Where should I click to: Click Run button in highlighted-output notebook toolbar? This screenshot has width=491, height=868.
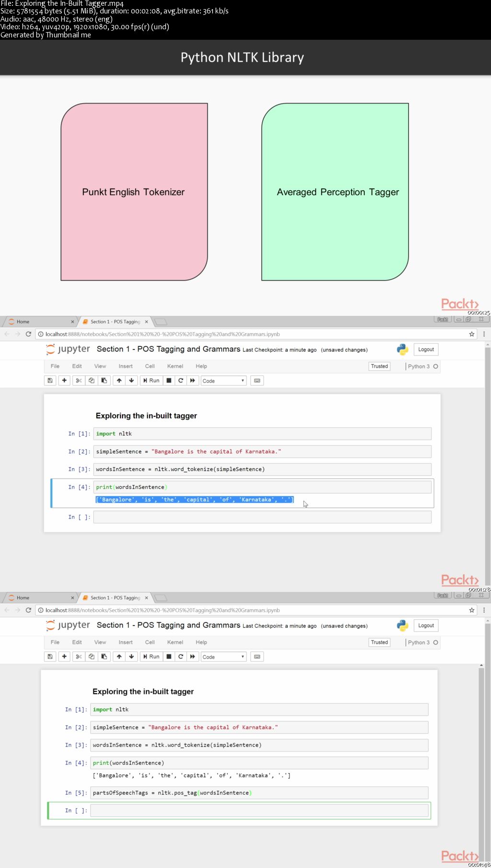151,381
